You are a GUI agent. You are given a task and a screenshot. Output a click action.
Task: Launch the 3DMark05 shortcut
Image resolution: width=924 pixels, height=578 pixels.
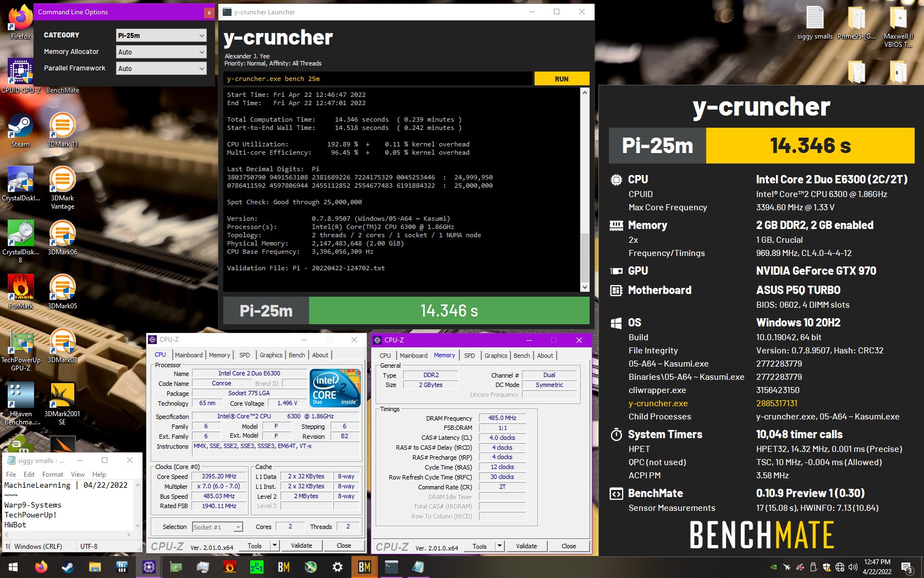coord(62,292)
